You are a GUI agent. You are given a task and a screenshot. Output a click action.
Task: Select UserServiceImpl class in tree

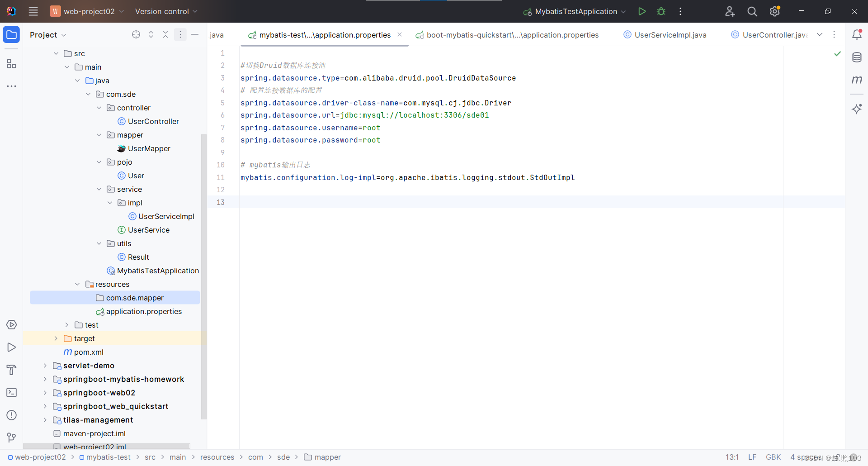[x=161, y=216]
